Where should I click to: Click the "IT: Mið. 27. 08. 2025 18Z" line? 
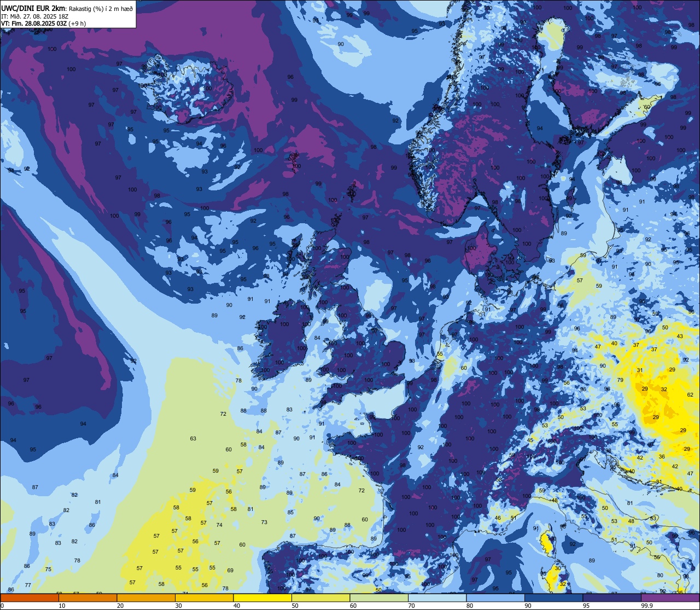click(x=34, y=16)
